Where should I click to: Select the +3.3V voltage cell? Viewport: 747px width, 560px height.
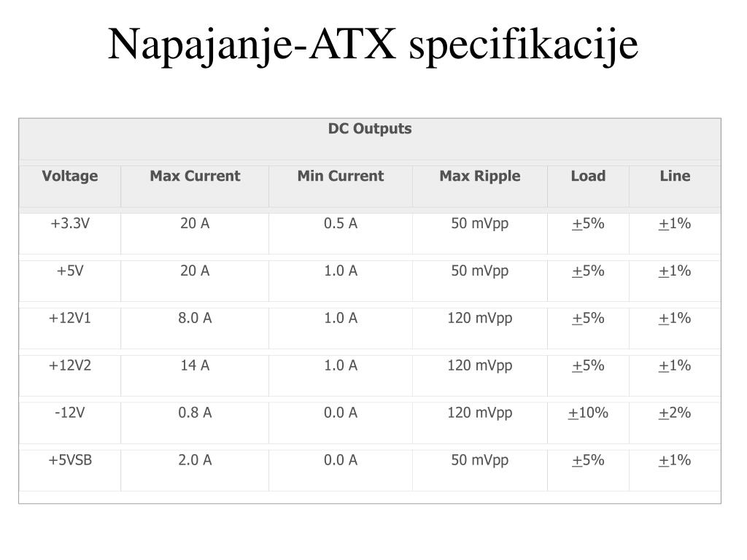(70, 223)
